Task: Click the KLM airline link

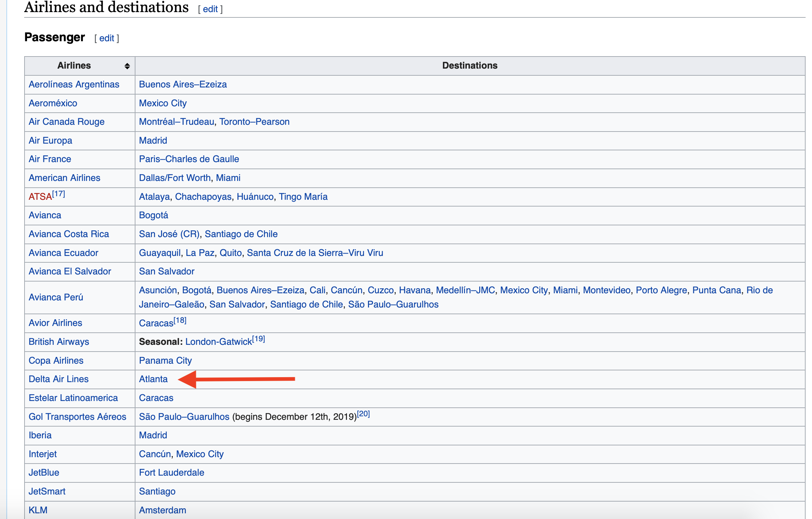Action: 38,510
